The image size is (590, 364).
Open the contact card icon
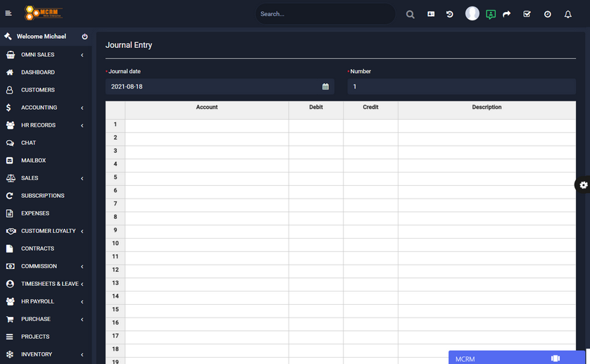(x=431, y=14)
